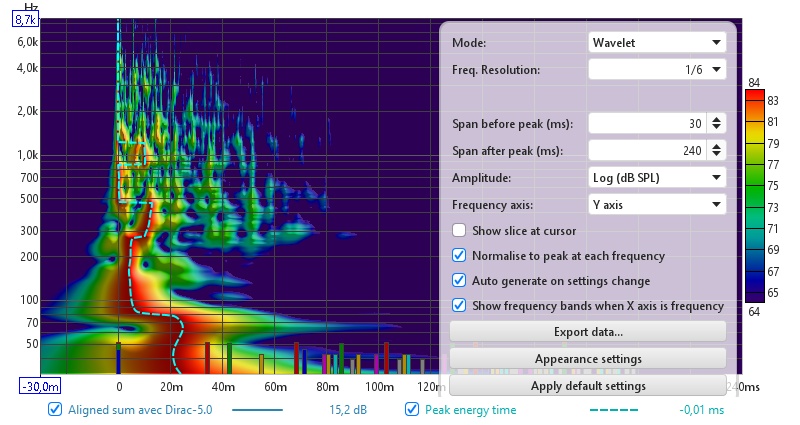Click the Span before peak value field
The width and height of the screenshot is (800, 425).
(x=647, y=123)
